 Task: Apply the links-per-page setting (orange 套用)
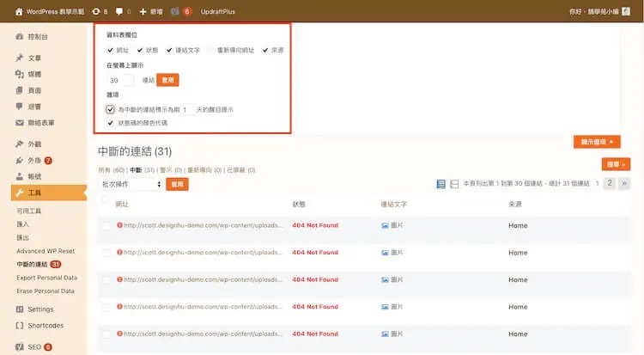(167, 80)
